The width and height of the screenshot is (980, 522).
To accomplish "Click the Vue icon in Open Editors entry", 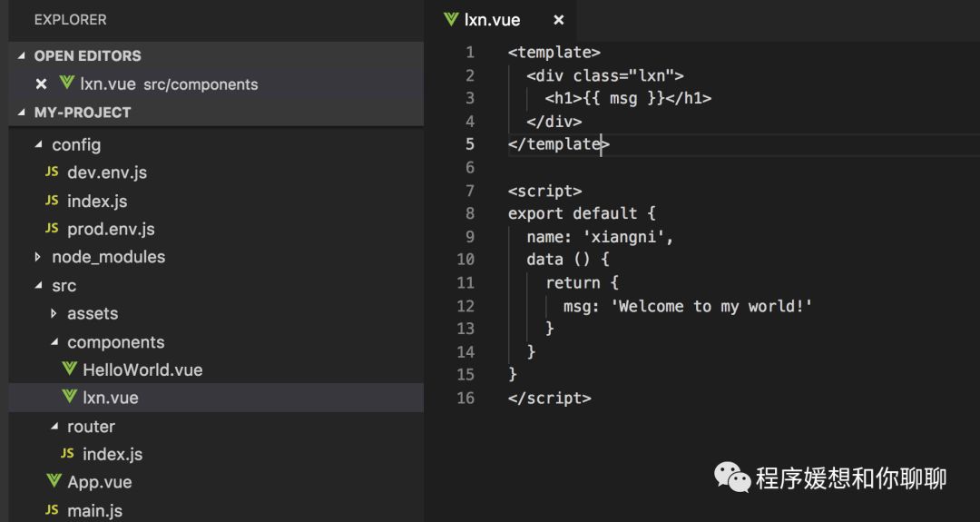I will coord(66,84).
